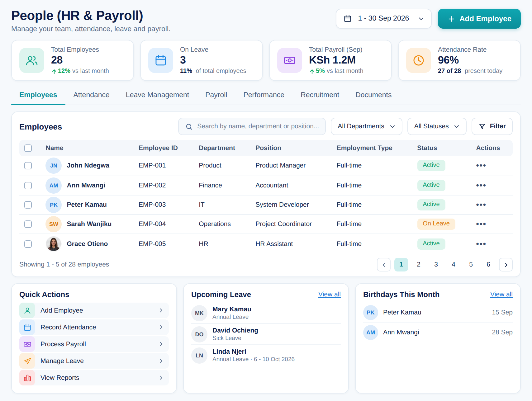Click Grace Otieno's profile photo
Screen dimensions: 532x401
pyautogui.click(x=54, y=244)
